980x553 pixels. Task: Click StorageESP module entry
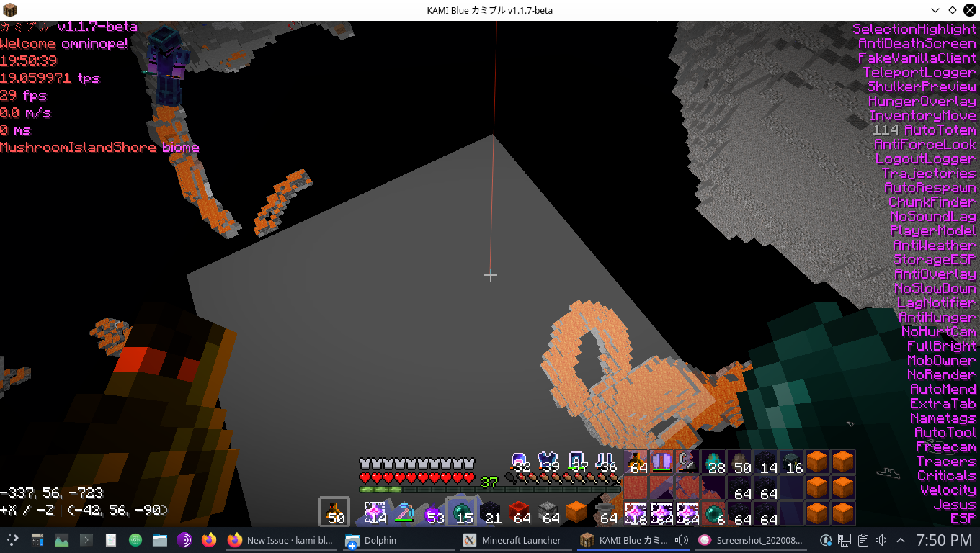point(935,260)
